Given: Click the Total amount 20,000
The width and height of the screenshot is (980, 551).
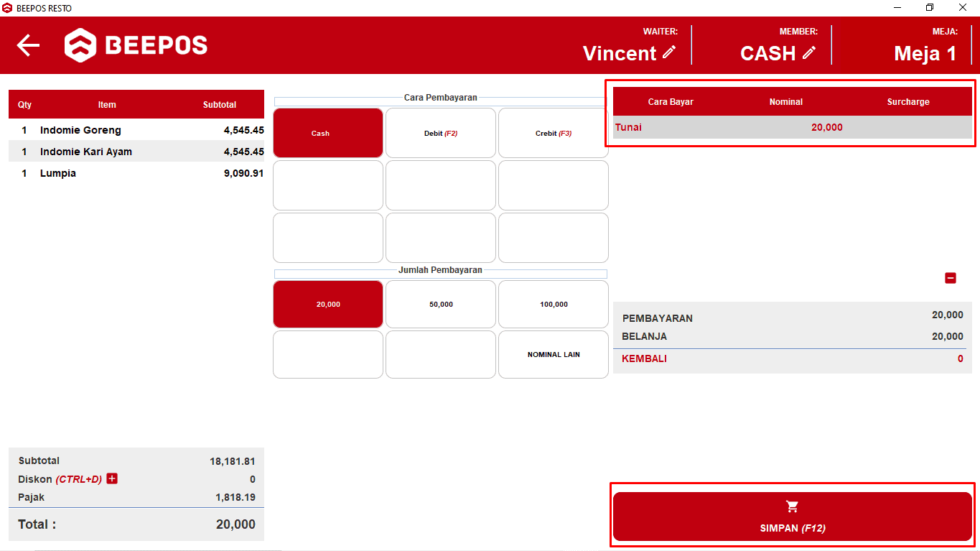Looking at the screenshot, I should click(235, 524).
